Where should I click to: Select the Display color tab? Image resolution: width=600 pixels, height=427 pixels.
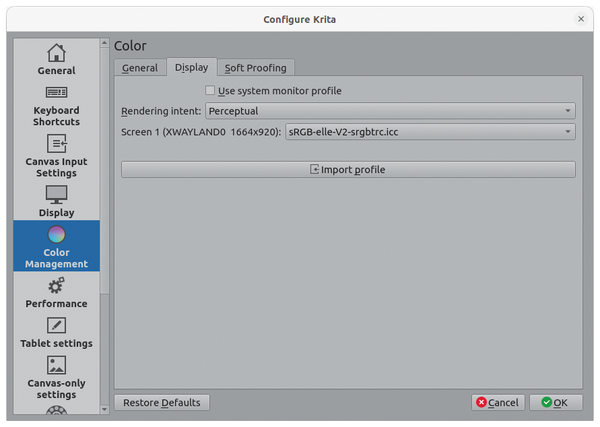pos(191,68)
